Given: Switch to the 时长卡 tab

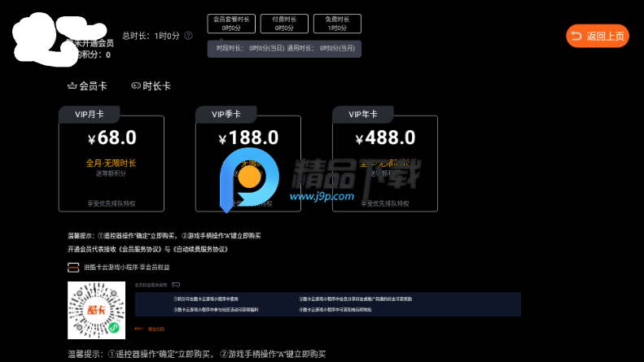Looking at the screenshot, I should point(151,85).
